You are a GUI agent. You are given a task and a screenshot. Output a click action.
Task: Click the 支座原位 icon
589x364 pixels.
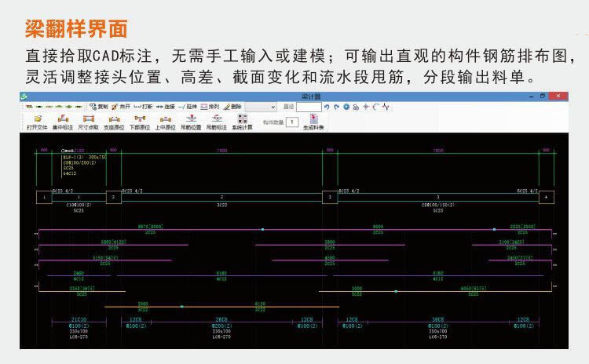coord(114,122)
